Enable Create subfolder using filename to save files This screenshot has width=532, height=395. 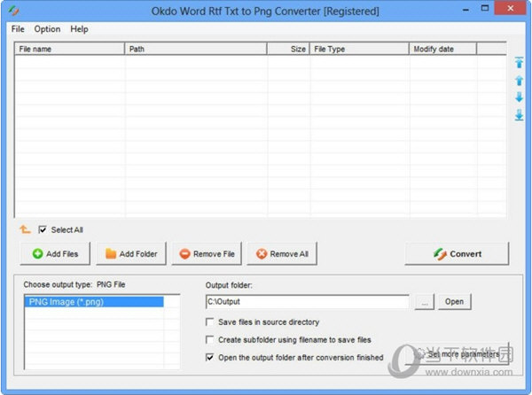click(x=209, y=339)
